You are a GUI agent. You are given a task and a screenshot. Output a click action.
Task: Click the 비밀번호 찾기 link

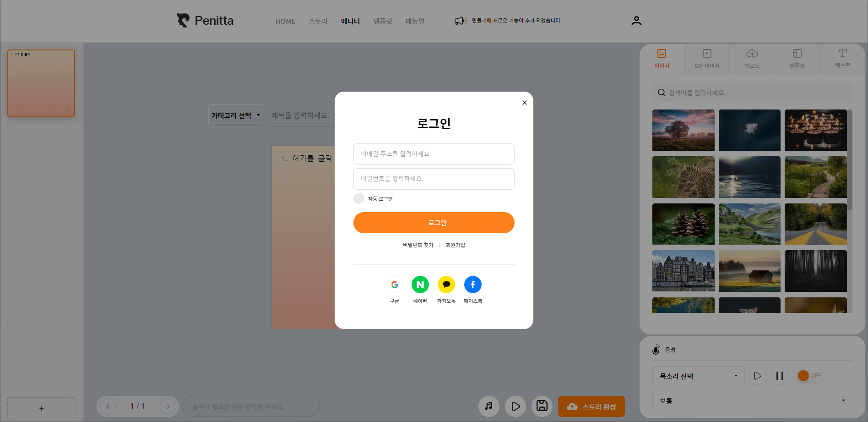point(418,245)
